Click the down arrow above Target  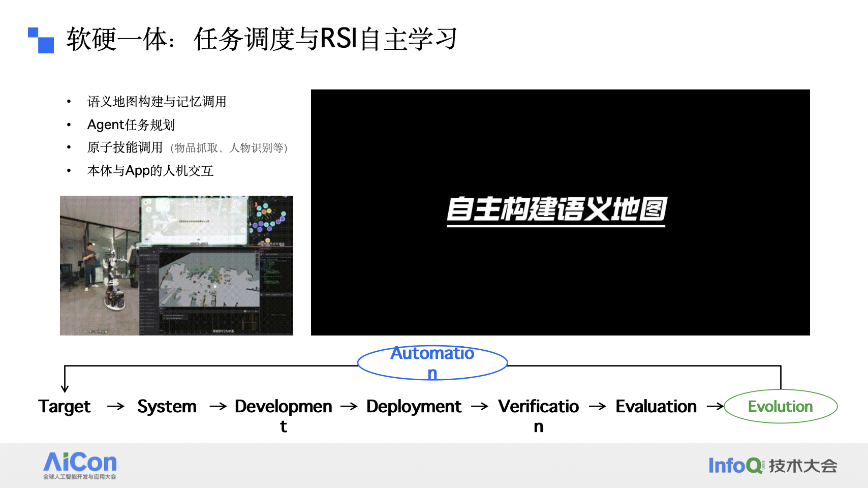pos(65,380)
